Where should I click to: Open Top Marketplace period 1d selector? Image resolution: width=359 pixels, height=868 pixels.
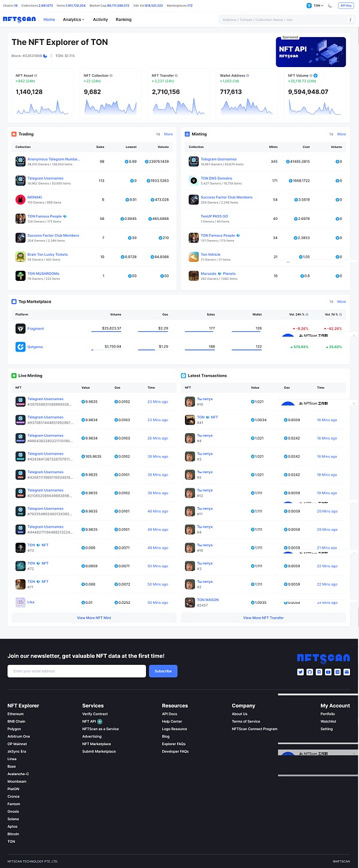331,302
